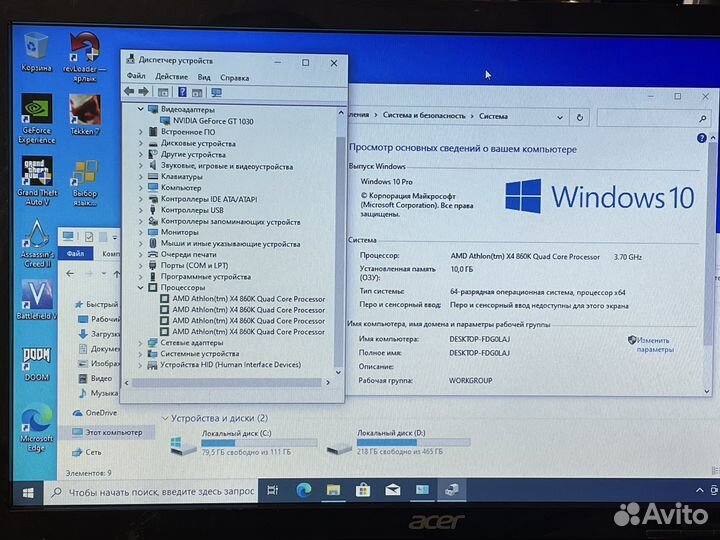Open the Battlefield V desktop shortcut
720x540 pixels.
coord(37,299)
